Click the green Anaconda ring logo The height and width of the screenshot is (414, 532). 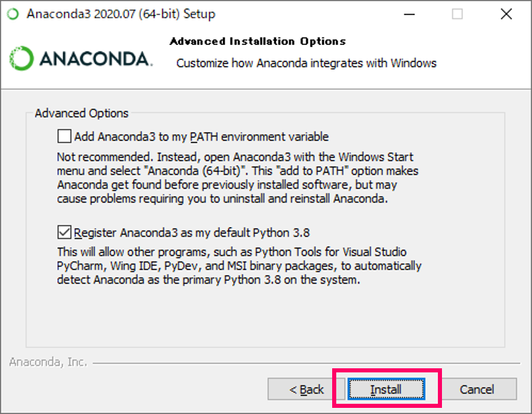click(21, 59)
